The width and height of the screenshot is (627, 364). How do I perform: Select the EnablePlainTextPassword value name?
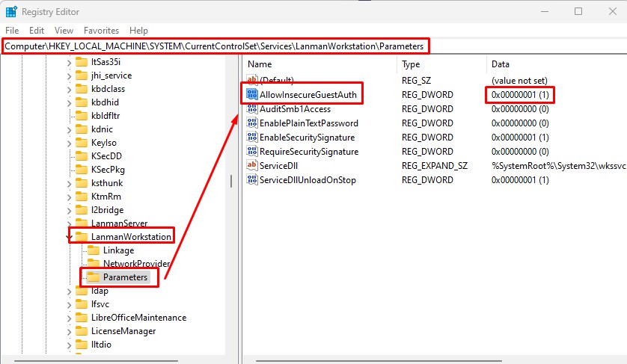[x=309, y=123]
